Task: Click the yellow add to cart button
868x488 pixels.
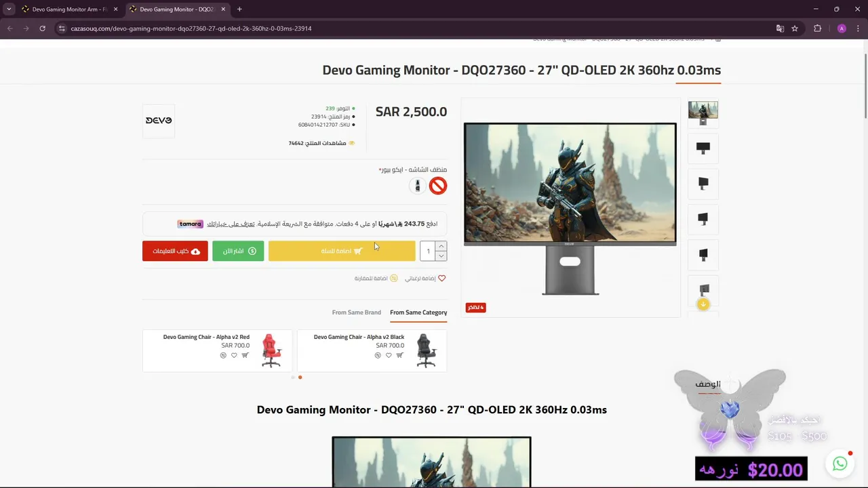Action: click(x=342, y=251)
